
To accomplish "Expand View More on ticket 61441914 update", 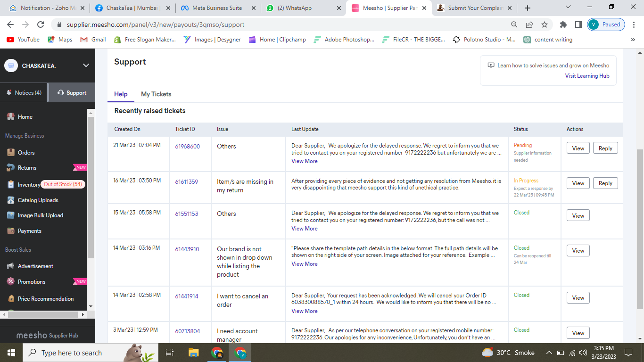I will [x=305, y=311].
